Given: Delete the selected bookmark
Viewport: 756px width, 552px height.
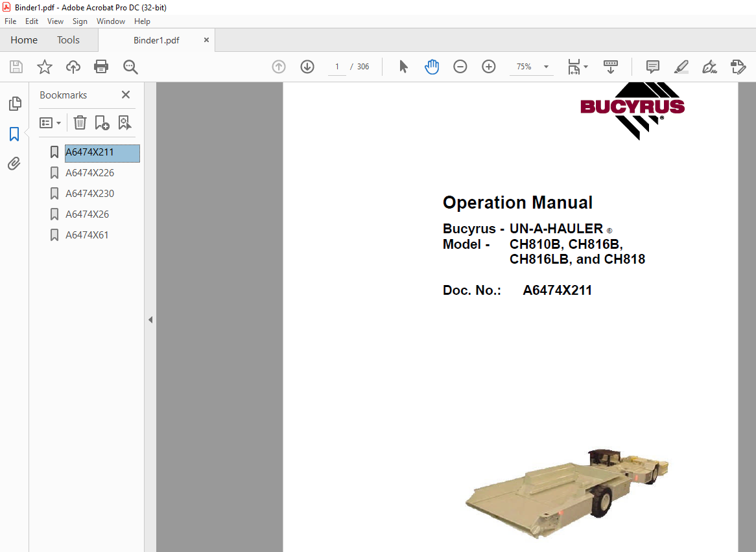Looking at the screenshot, I should point(80,123).
